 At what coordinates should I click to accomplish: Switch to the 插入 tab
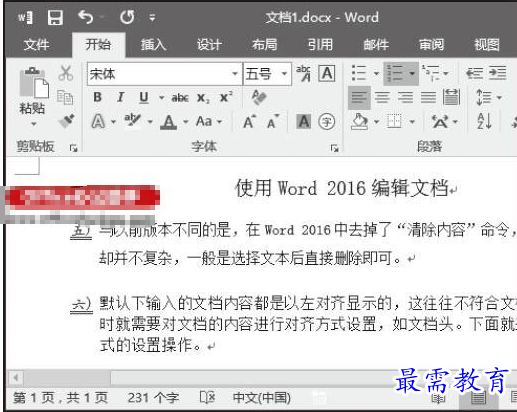(153, 44)
